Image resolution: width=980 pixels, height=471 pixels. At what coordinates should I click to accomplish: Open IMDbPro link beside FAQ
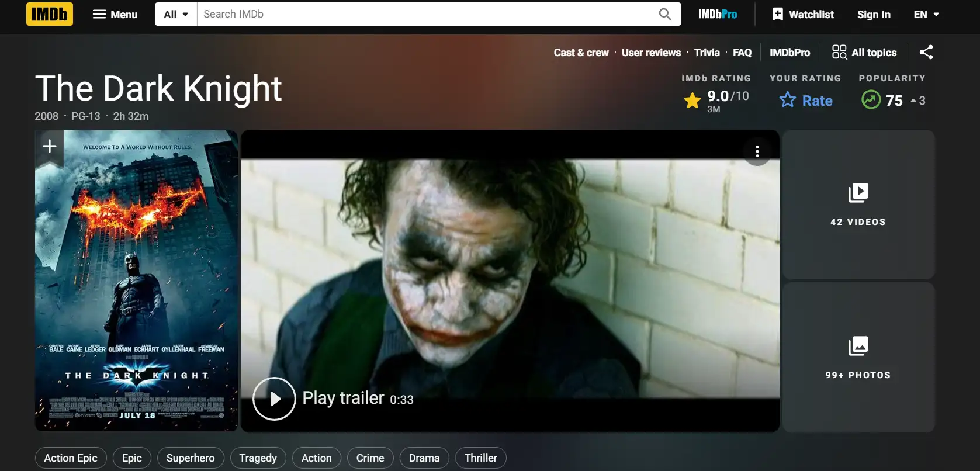(789, 53)
